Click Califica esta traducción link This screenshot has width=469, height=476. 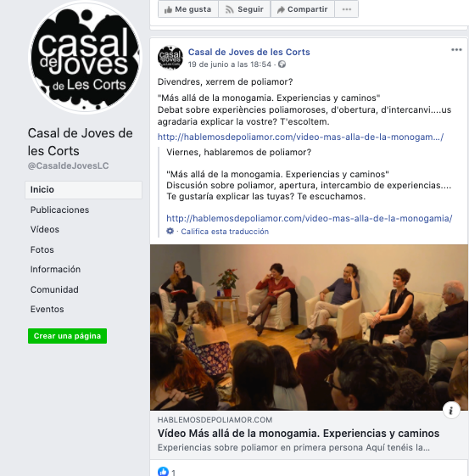pyautogui.click(x=225, y=232)
